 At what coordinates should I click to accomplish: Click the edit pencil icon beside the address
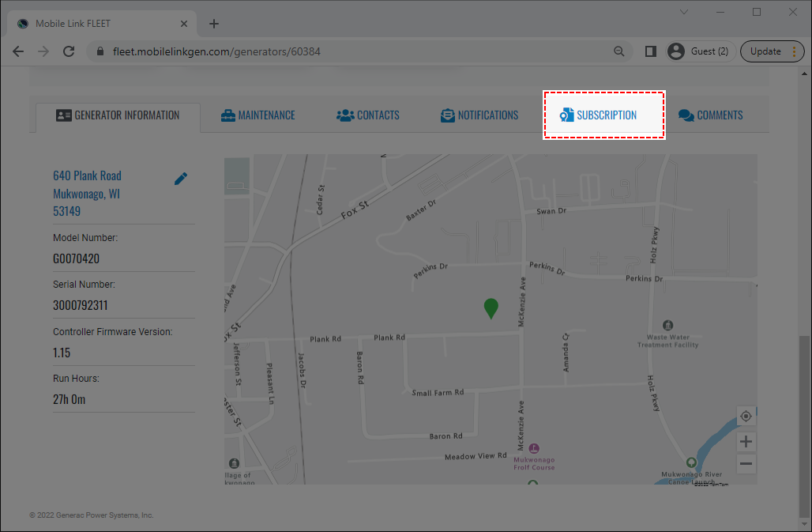[x=181, y=178]
